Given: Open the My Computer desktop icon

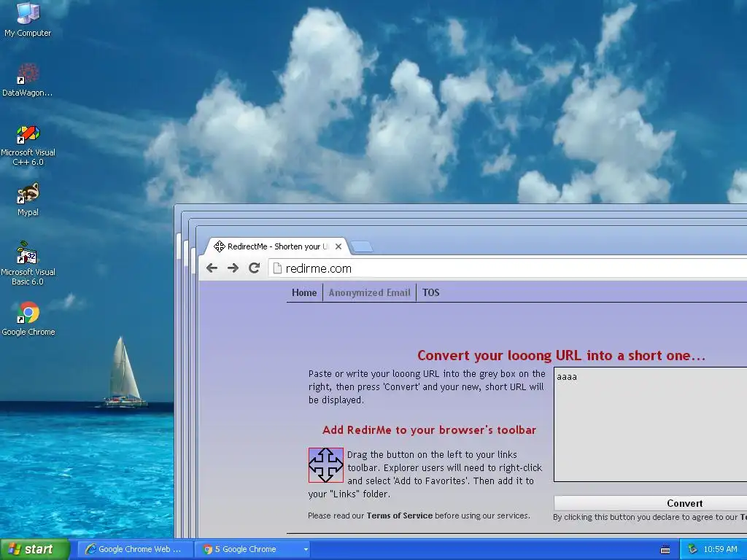Looking at the screenshot, I should [28, 19].
